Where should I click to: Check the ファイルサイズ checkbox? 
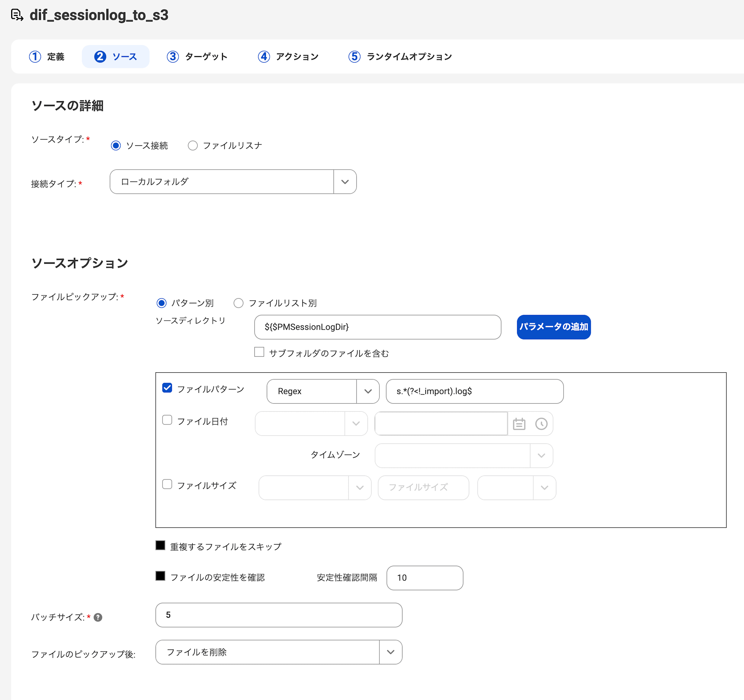(x=167, y=485)
